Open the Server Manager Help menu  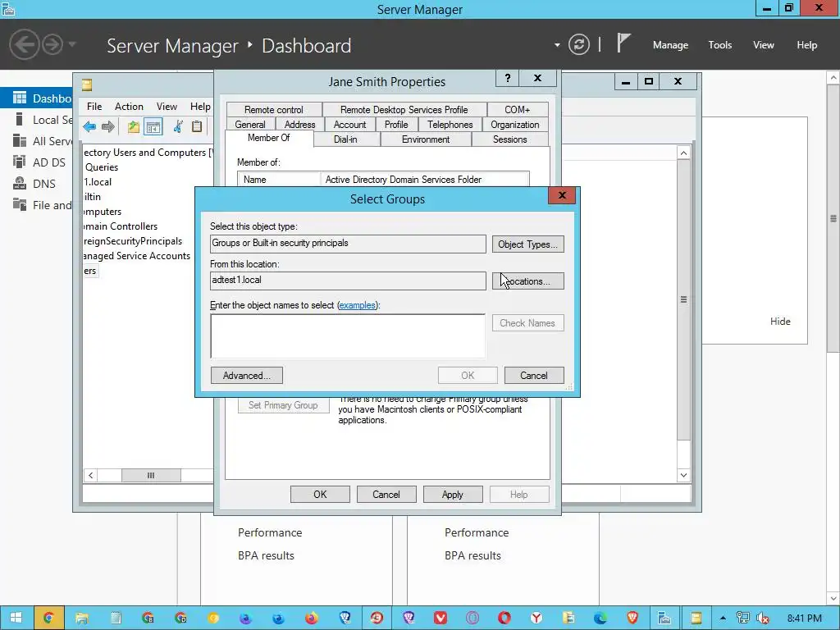[807, 45]
